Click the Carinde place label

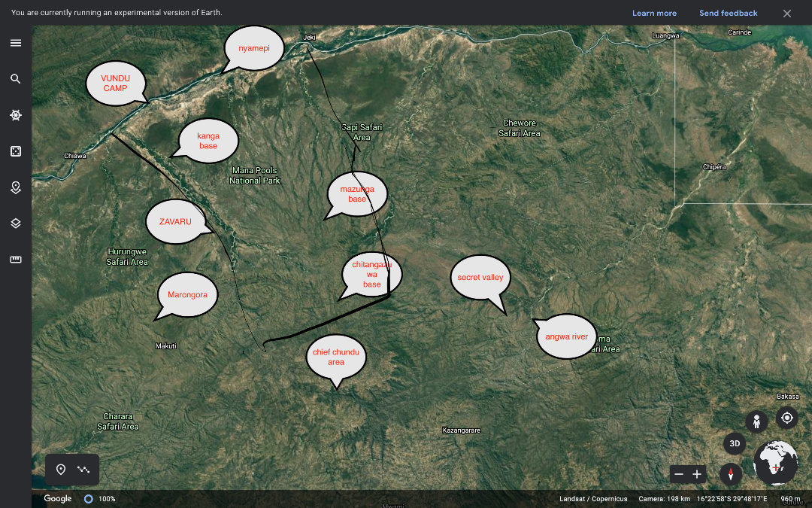click(x=740, y=32)
